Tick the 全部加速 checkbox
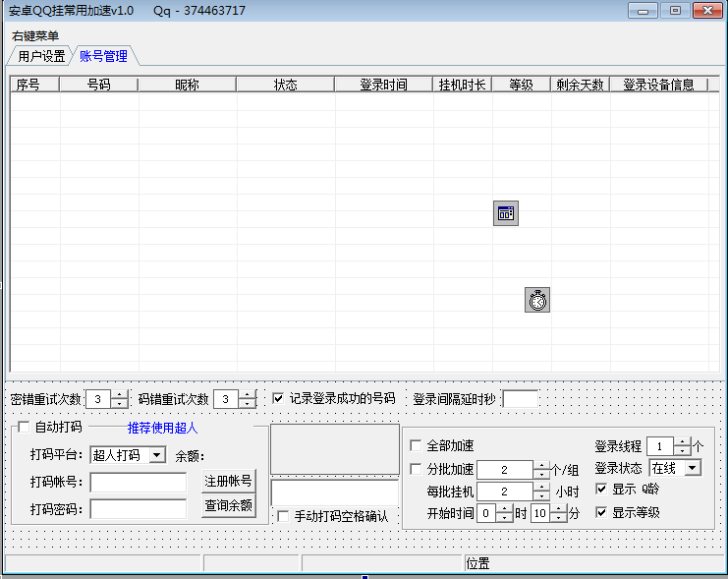The image size is (728, 579). pyautogui.click(x=416, y=445)
